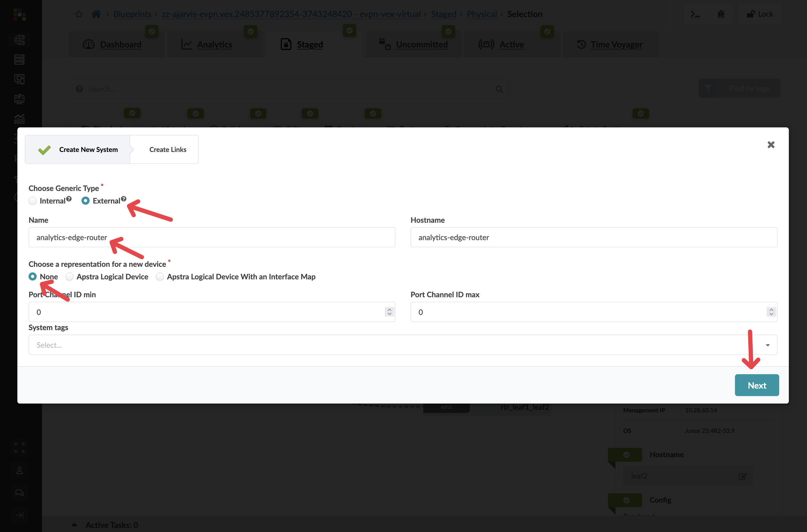The image size is (807, 532).
Task: Select the Internal generic type
Action: [x=33, y=201]
